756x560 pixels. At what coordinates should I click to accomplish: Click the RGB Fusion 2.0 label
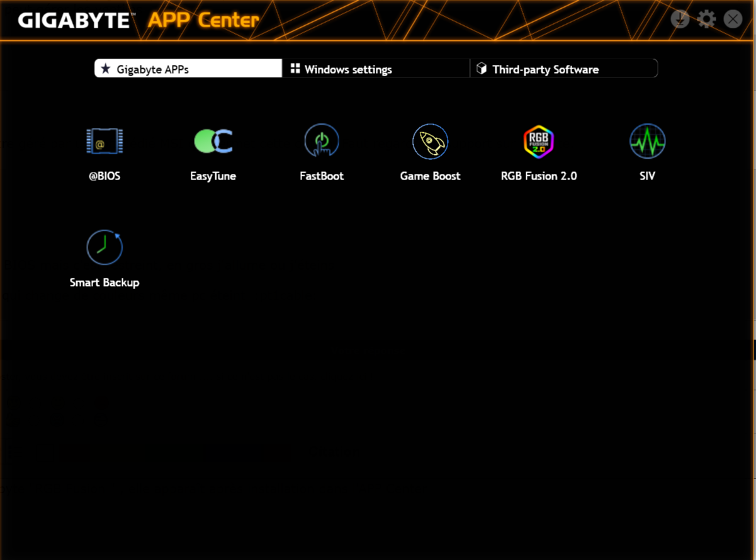click(x=539, y=176)
